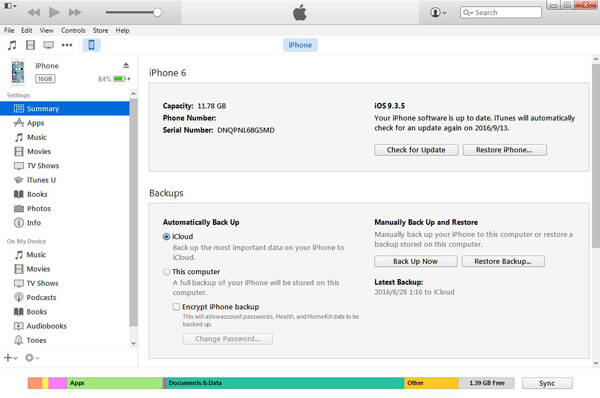The image size is (600, 398).
Task: Click the Sync button
Action: click(547, 383)
